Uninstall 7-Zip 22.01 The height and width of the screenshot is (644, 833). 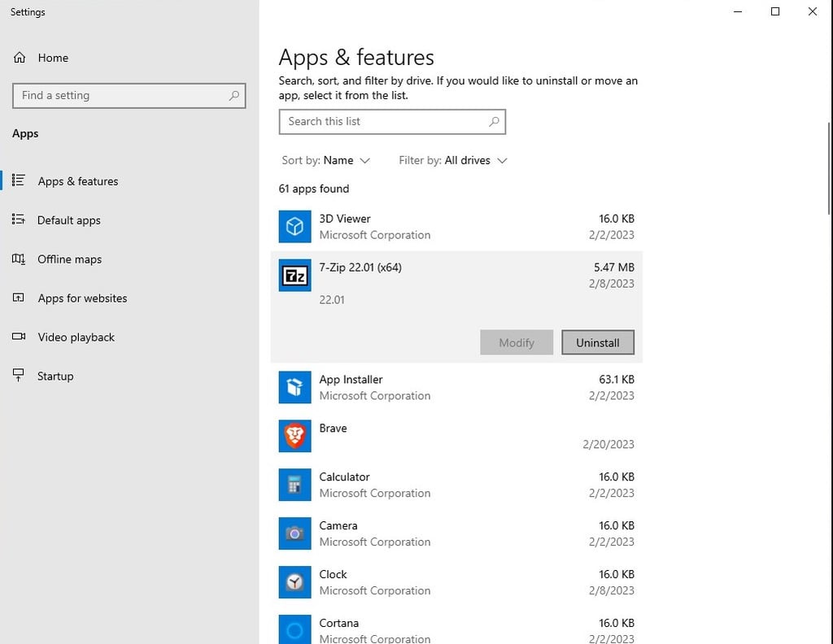click(598, 342)
